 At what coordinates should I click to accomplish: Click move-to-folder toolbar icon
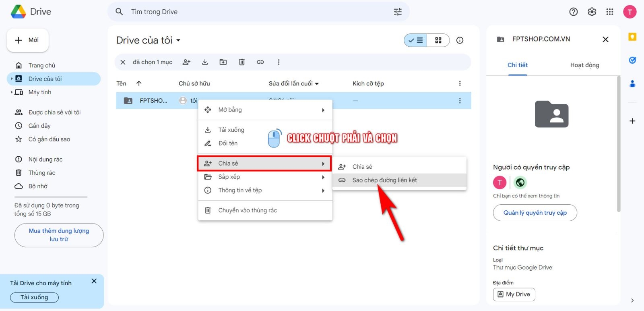223,62
